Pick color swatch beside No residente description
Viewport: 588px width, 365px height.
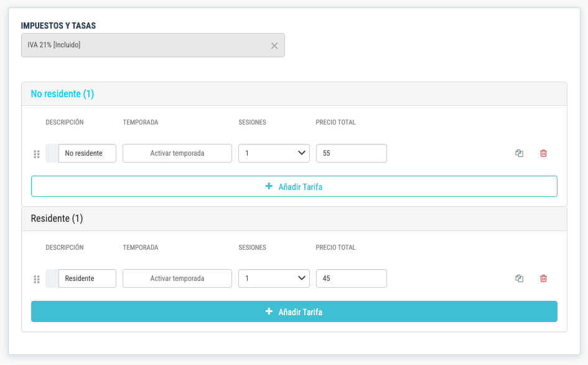coord(52,153)
